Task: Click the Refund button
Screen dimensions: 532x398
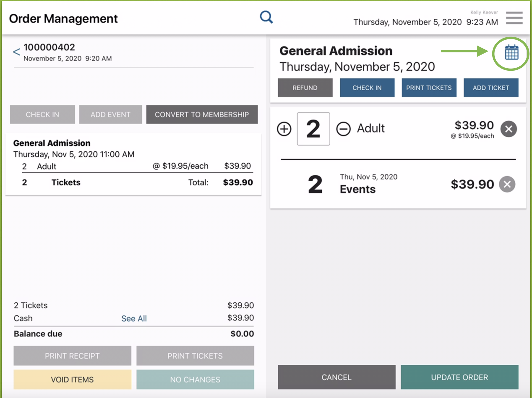Action: [305, 88]
